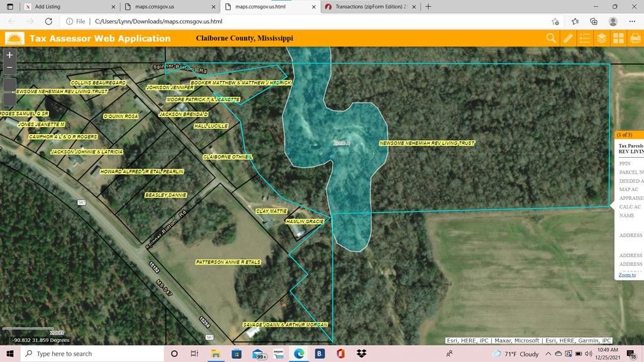
Task: Launch Dropbox from the taskbar
Action: [360, 353]
